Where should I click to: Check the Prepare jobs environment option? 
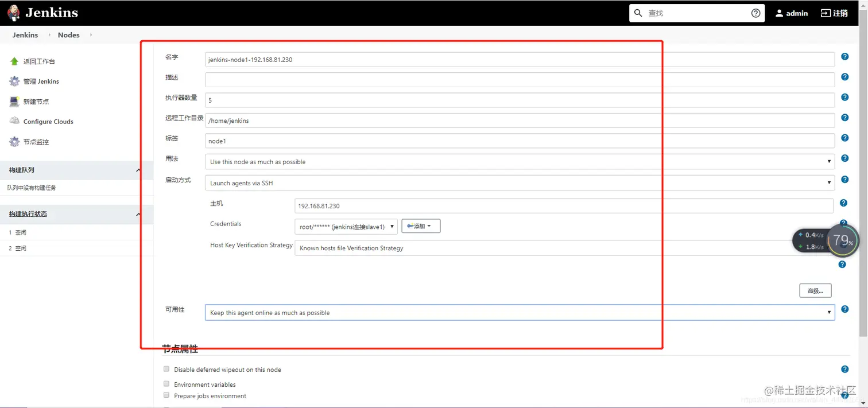[166, 395]
